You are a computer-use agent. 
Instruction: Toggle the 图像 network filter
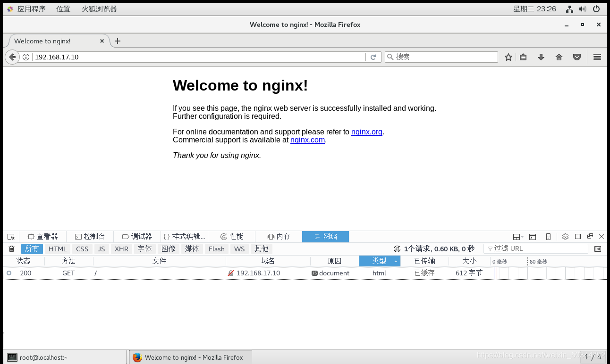(x=169, y=249)
